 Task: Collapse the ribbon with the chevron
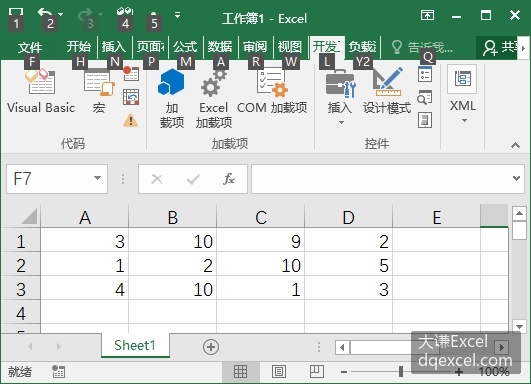pyautogui.click(x=515, y=145)
